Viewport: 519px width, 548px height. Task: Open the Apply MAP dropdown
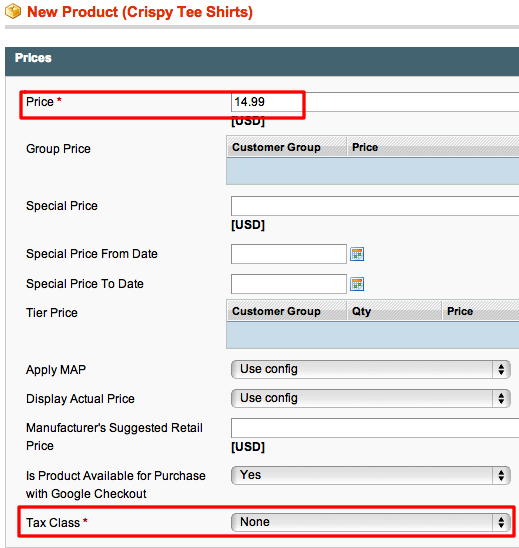[371, 369]
